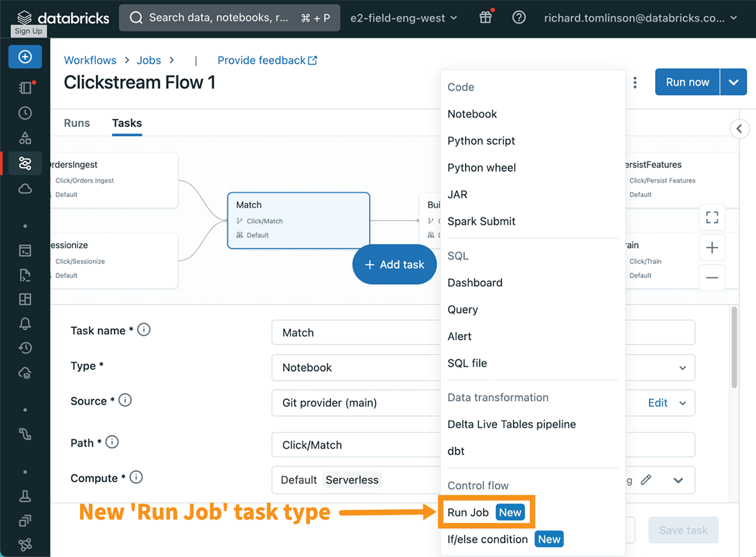Click the Compute cloud icon in sidebar

click(x=25, y=188)
